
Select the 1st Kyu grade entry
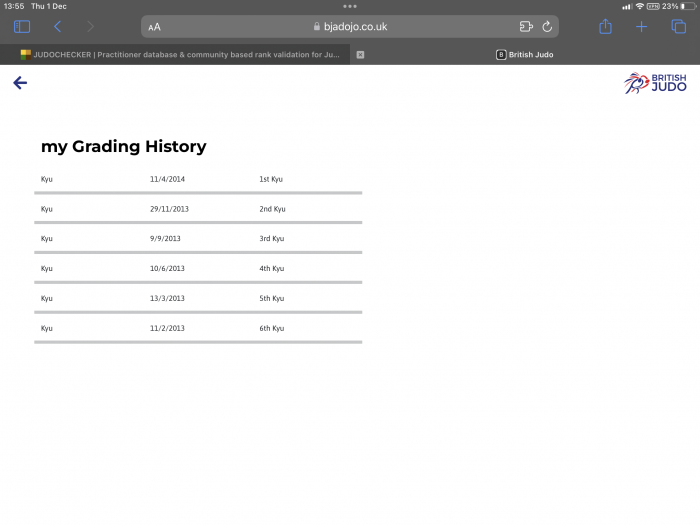[271, 179]
